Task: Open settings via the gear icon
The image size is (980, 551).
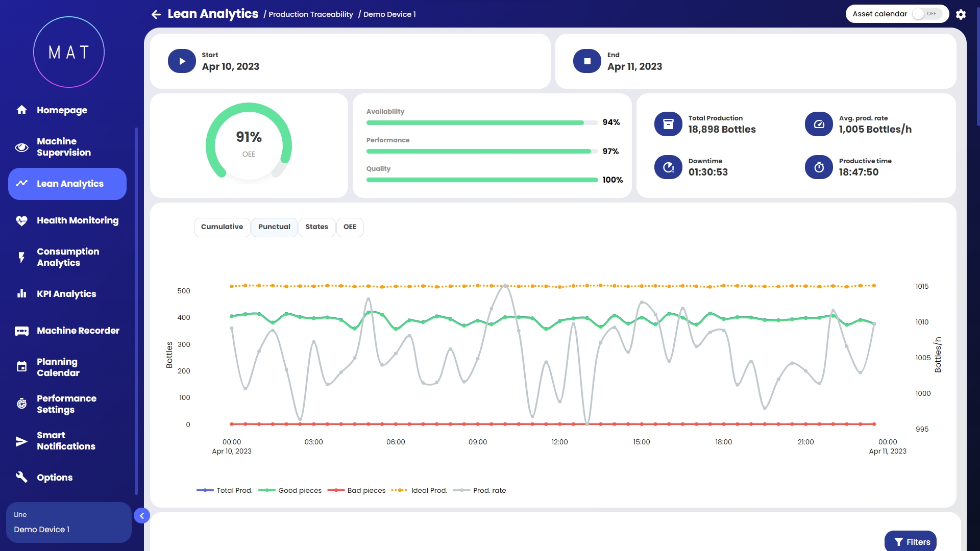Action: pos(961,14)
